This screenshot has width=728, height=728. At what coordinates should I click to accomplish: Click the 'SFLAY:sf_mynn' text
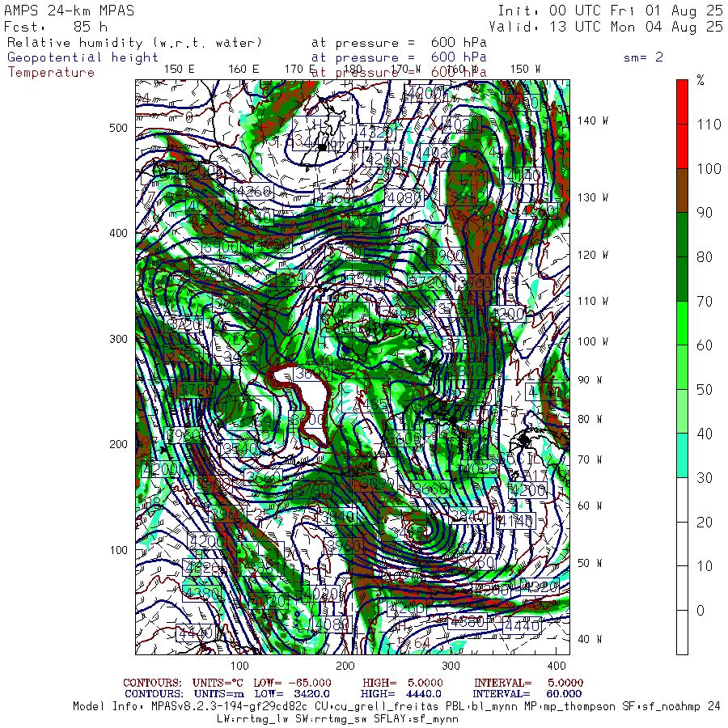tap(416, 719)
